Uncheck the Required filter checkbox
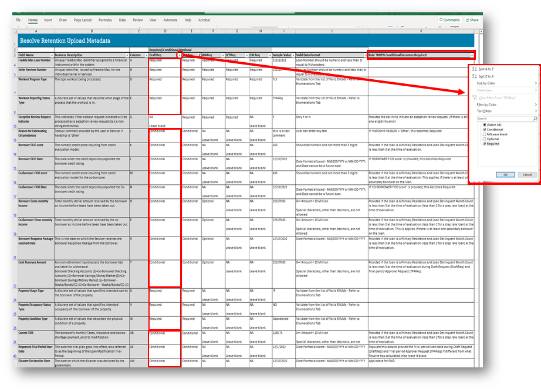The image size is (541, 392). click(485, 144)
